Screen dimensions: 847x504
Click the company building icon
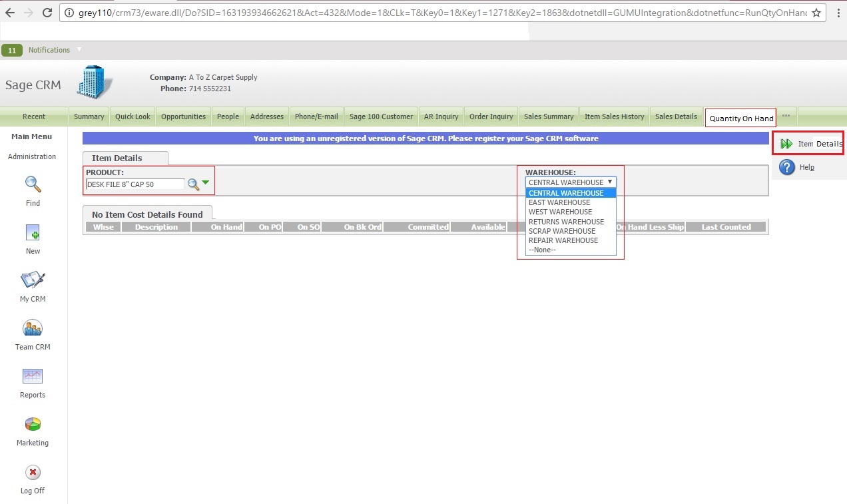pyautogui.click(x=95, y=82)
